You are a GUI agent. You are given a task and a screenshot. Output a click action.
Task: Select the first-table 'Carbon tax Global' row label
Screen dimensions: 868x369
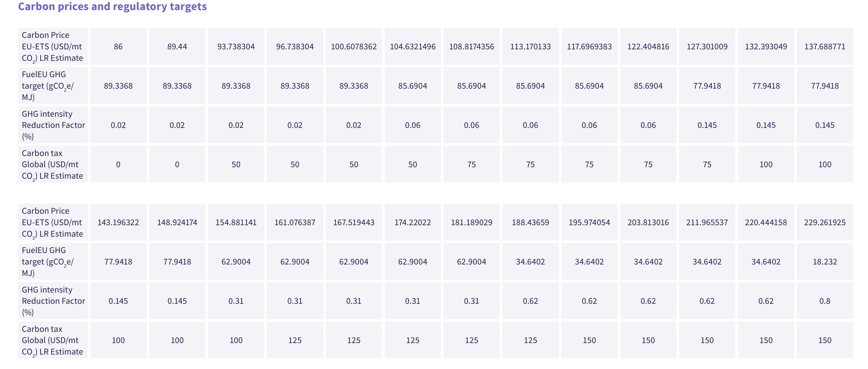(53, 164)
